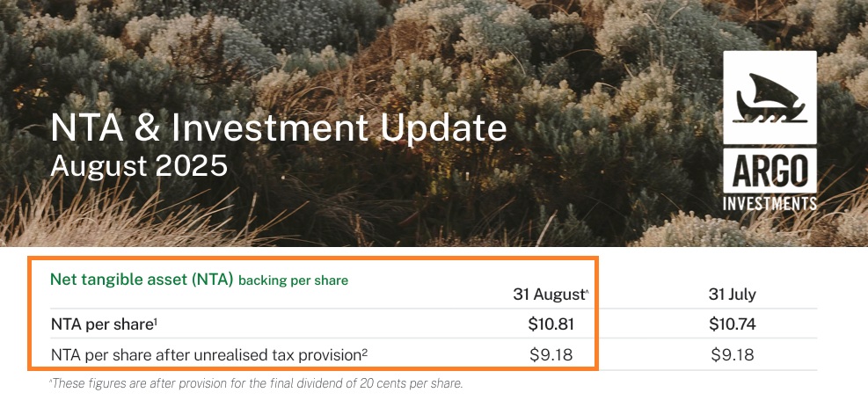Click the final dividend footnote text
Image resolution: width=868 pixels, height=400 pixels.
point(259,383)
